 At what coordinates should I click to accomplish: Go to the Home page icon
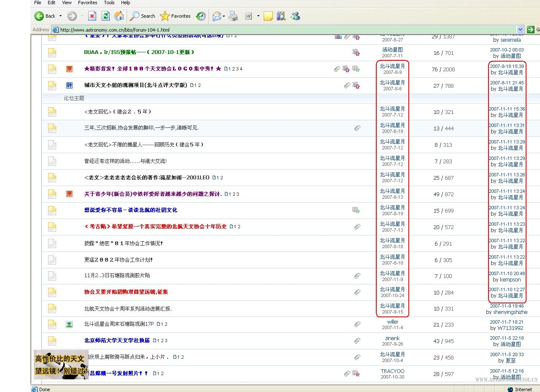(119, 16)
